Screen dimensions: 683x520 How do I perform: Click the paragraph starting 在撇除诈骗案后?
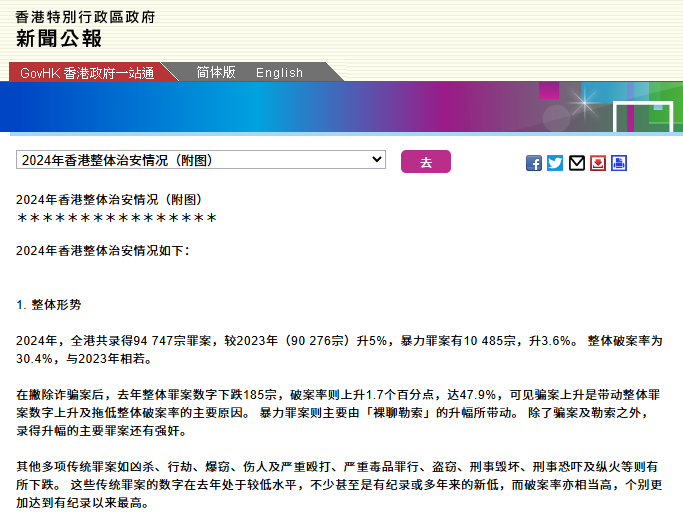pos(338,413)
